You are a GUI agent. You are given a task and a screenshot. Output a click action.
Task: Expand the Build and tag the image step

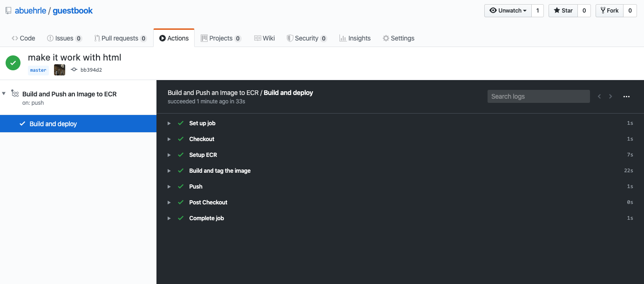[x=169, y=171]
